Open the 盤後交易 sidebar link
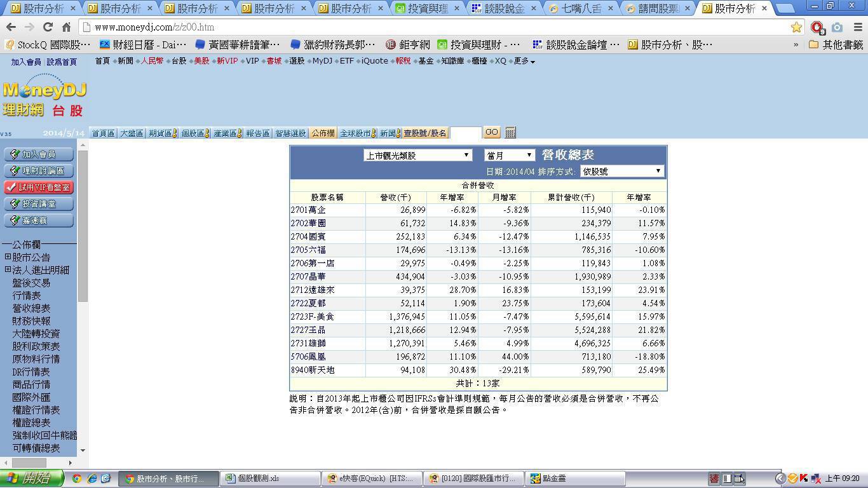Screen dimensions: 868x488 click(x=31, y=283)
